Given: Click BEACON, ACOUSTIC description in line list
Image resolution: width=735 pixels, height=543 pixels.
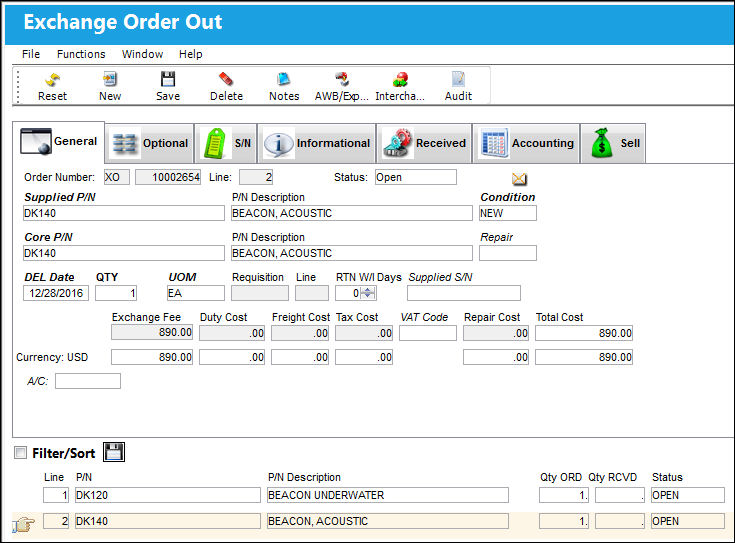Looking at the screenshot, I should [388, 521].
